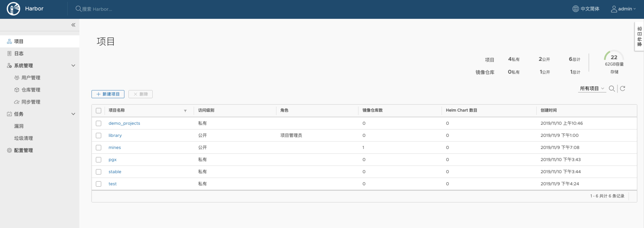Check the demo_projects row checkbox

[99, 123]
